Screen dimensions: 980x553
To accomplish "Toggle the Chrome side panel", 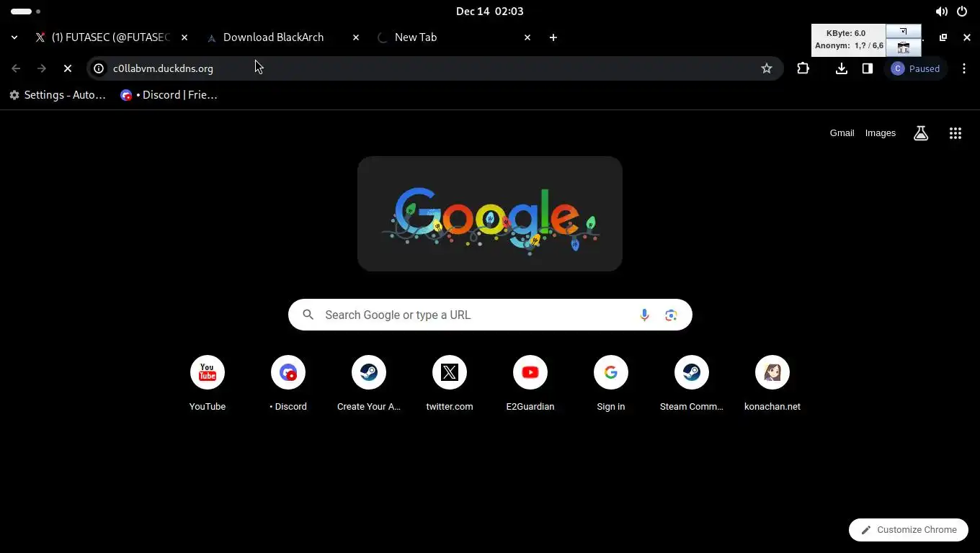I will [868, 68].
